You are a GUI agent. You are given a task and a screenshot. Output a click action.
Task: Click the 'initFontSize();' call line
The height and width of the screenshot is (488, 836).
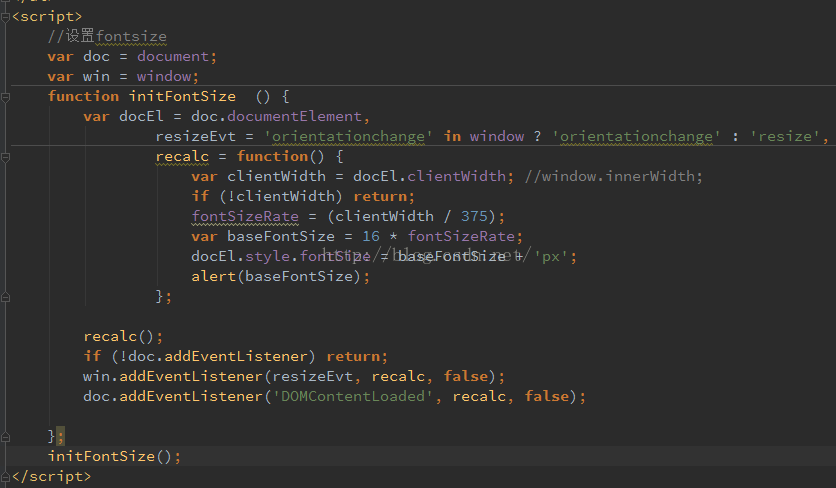click(115, 457)
